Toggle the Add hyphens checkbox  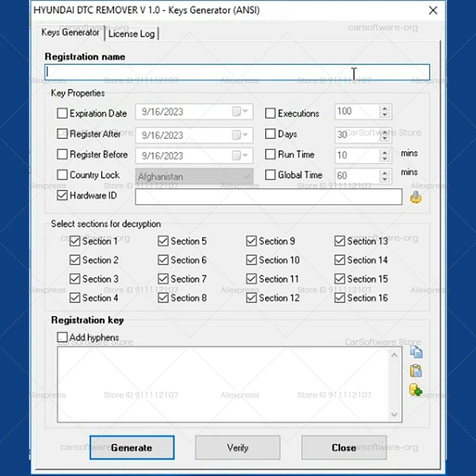[62, 337]
